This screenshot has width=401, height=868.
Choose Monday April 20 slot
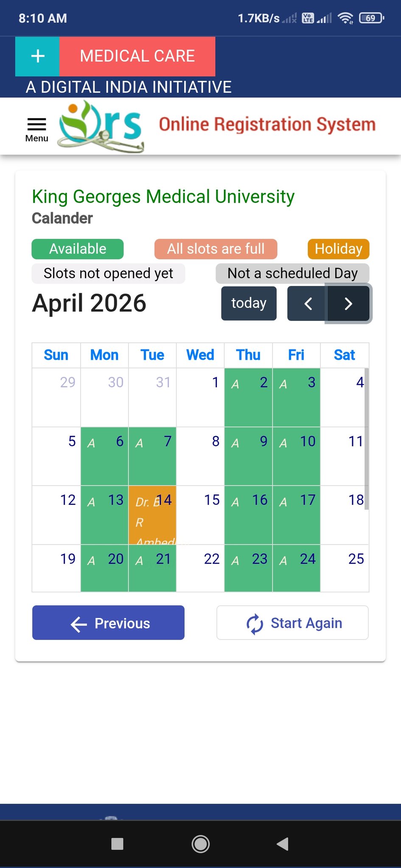tap(104, 568)
